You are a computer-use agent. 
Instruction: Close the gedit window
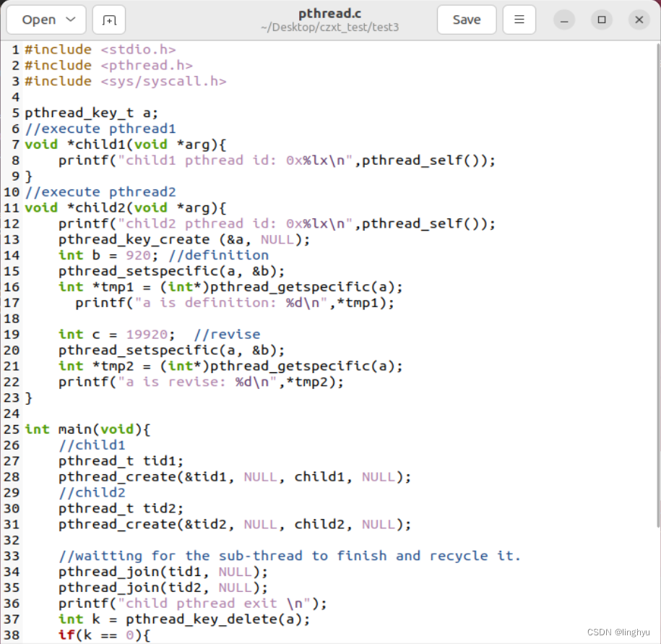(x=639, y=20)
